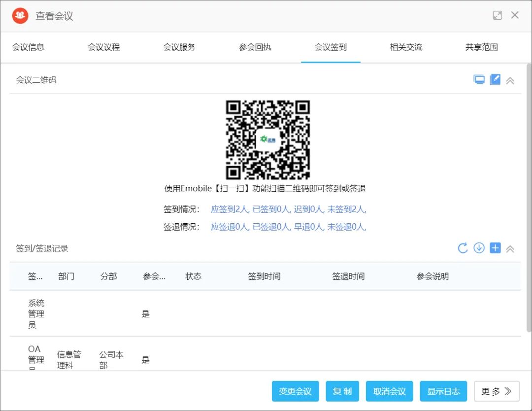Click the 状态 column header
Viewport: 532px width, 411px height.
(x=194, y=276)
